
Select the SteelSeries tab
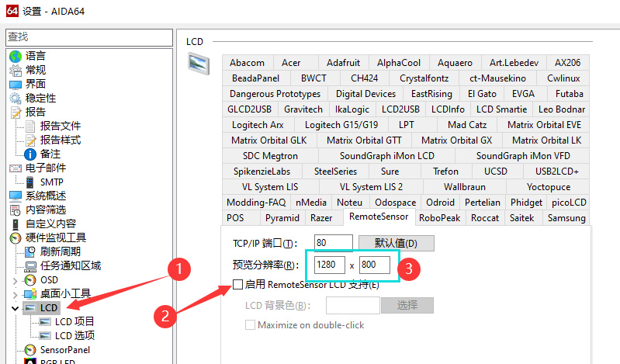click(x=335, y=172)
